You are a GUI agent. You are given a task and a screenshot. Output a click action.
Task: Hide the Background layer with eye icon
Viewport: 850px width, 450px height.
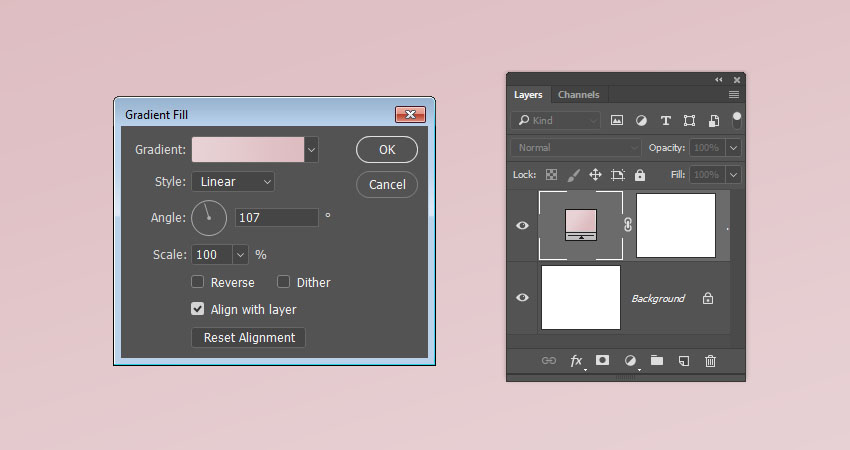point(522,298)
